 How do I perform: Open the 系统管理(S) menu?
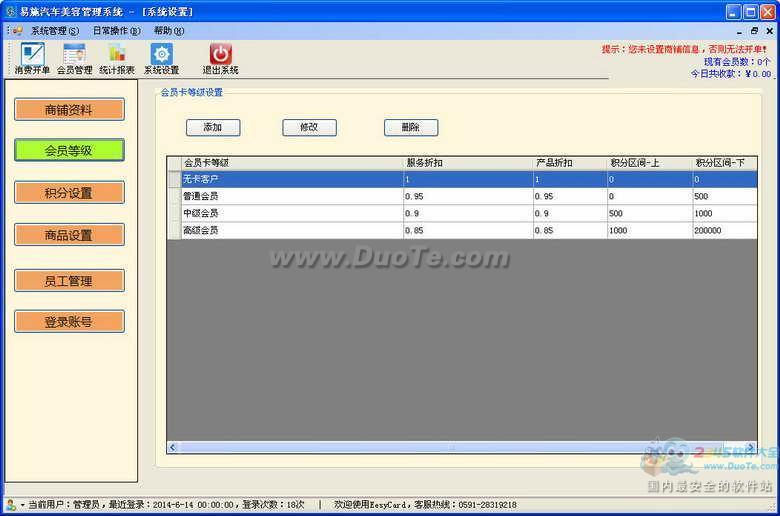pyautogui.click(x=55, y=31)
